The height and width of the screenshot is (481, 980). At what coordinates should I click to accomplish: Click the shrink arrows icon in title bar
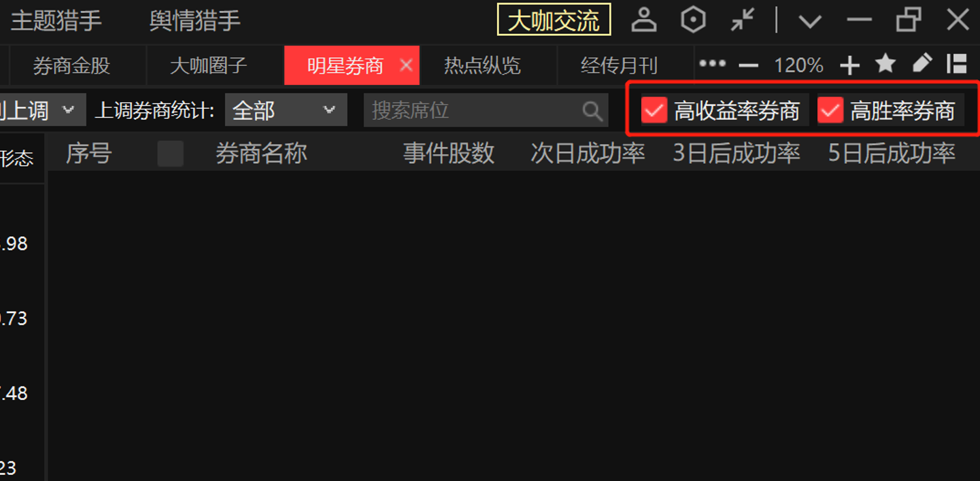[x=743, y=20]
